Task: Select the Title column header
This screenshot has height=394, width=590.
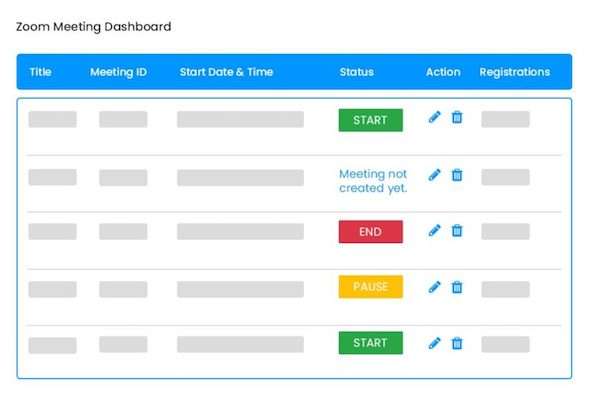Action: tap(41, 72)
